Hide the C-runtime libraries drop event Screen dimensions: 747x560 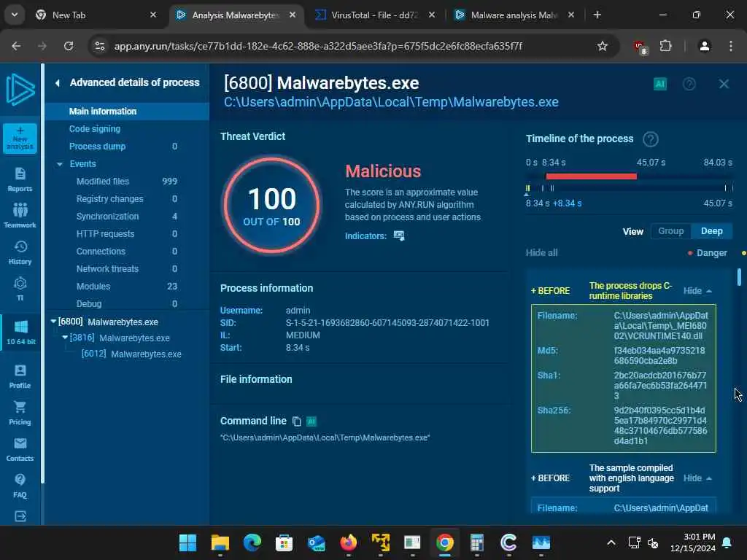[697, 291]
